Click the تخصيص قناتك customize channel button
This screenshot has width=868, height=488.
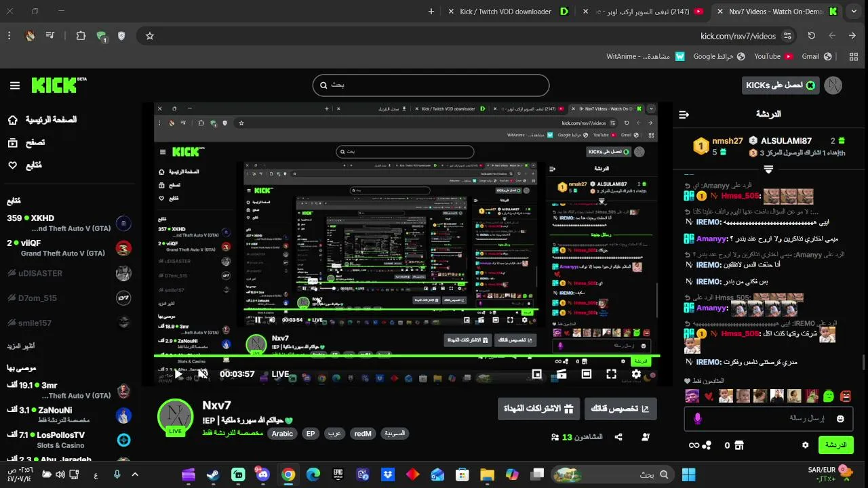click(620, 409)
